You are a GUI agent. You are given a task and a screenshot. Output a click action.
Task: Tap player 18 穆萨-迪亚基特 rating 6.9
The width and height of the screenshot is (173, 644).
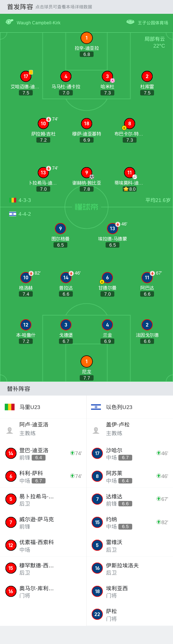tap(87, 140)
